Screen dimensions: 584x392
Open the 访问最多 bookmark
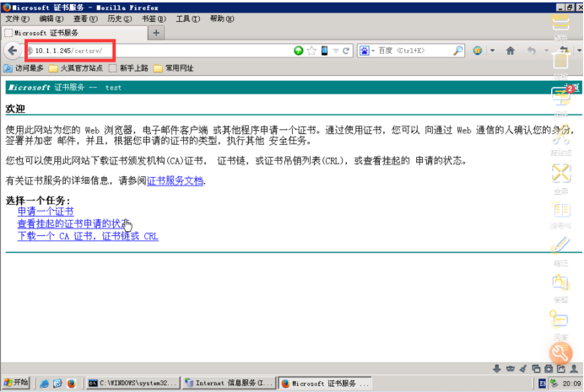click(x=24, y=68)
